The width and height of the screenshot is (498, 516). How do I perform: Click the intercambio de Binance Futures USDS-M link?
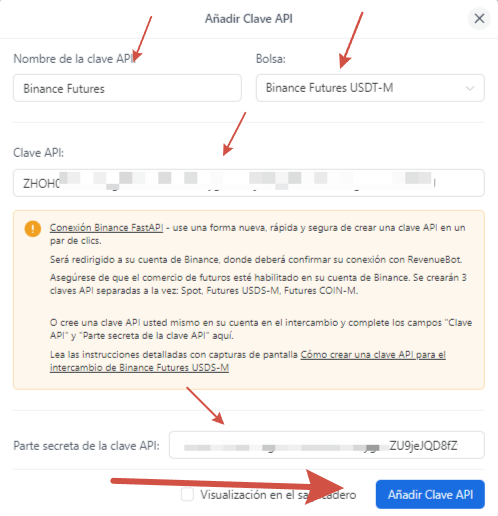point(139,368)
